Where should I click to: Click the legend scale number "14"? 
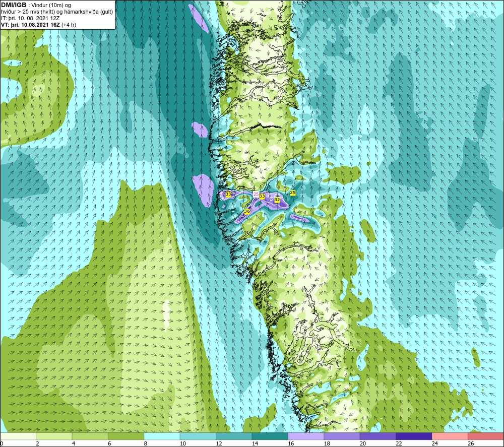tap(255, 443)
